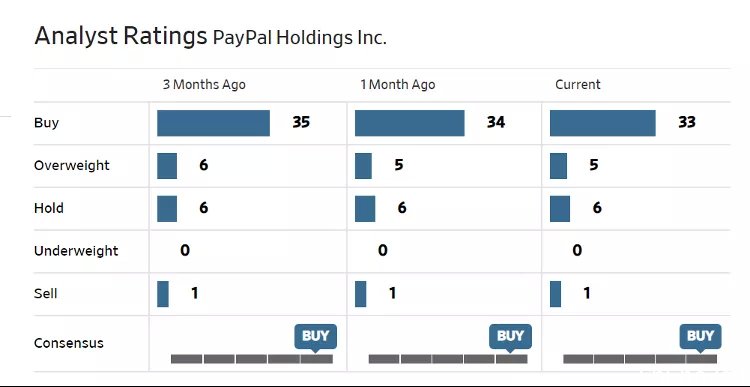The image size is (750, 387).
Task: Select the 3 Months Ago Overweight bar
Action: pyautogui.click(x=167, y=166)
